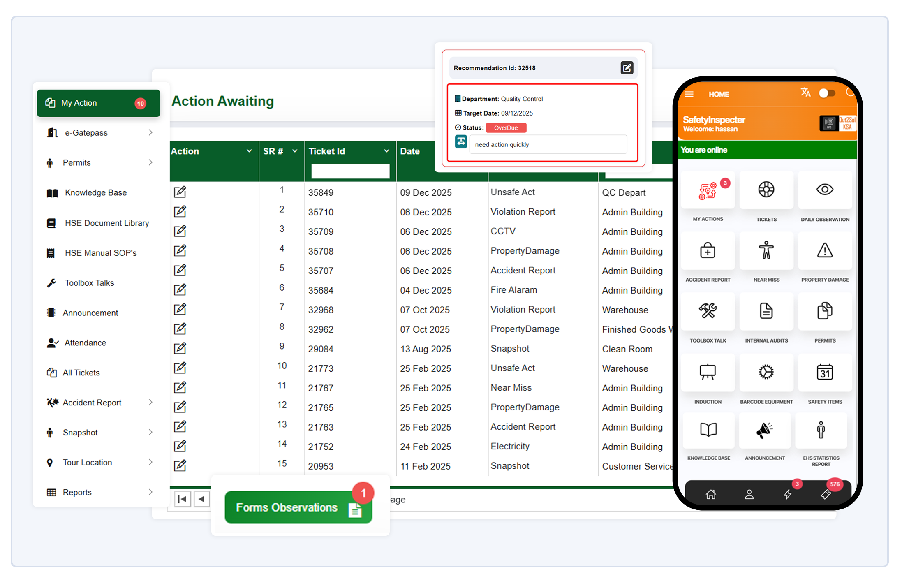Viewport: 902px width, 588px height.
Task: Click the edit icon on Recommendation 32518
Action: (627, 68)
